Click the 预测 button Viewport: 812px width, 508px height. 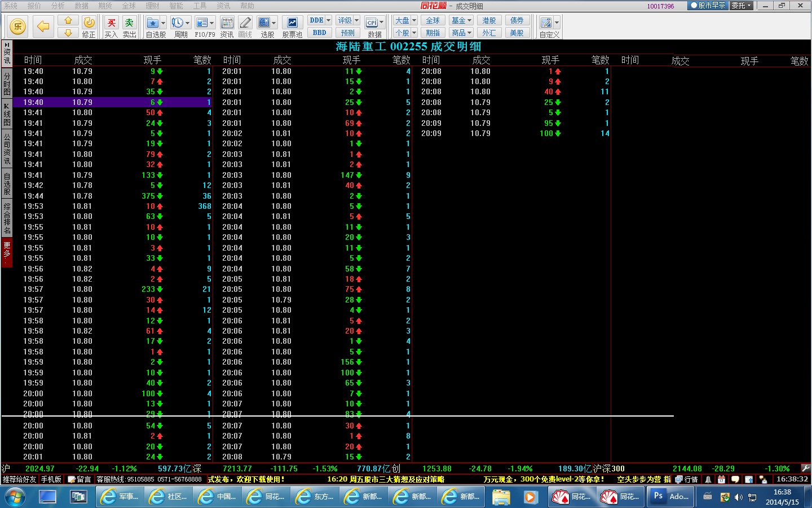click(x=348, y=33)
